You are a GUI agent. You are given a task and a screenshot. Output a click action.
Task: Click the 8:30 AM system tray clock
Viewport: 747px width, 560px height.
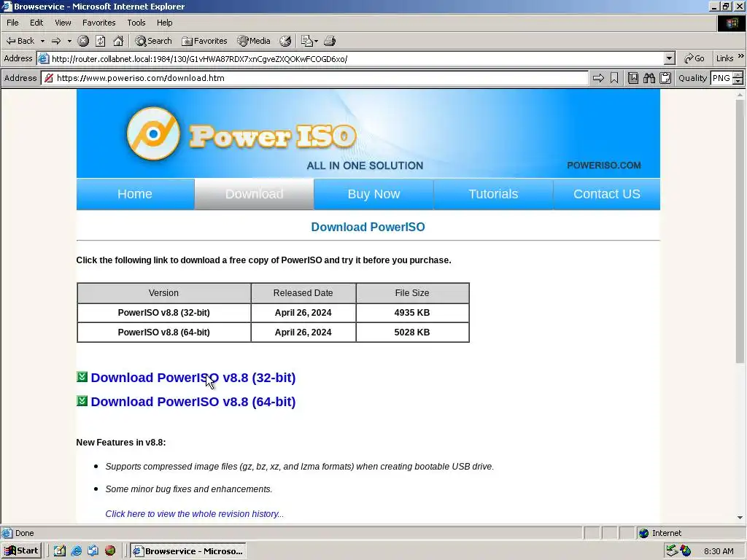click(719, 551)
